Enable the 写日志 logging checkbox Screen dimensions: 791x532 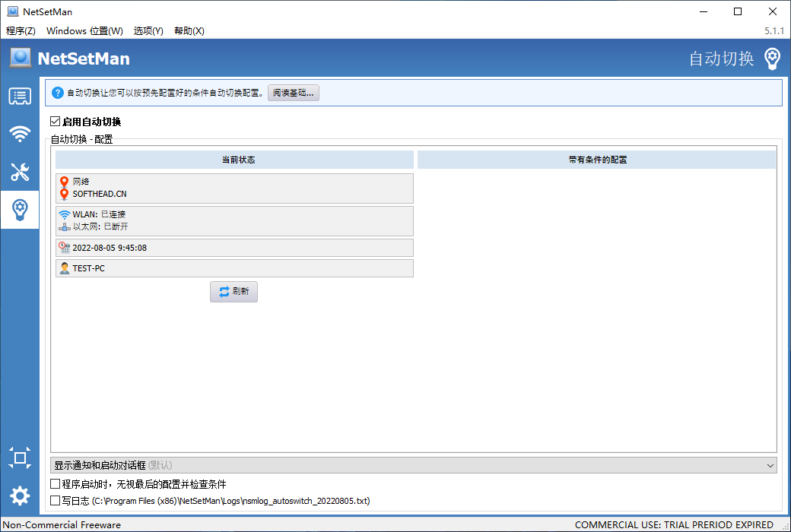[55, 501]
